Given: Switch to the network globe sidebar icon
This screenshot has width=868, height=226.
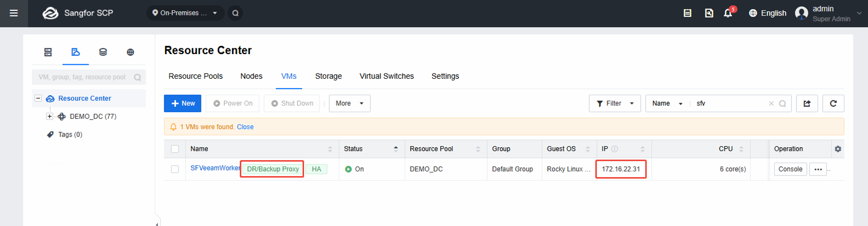Looking at the screenshot, I should (130, 52).
